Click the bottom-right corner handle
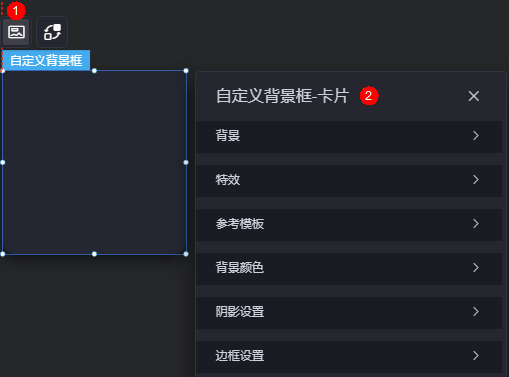Viewport: 509px width, 377px height. (186, 254)
